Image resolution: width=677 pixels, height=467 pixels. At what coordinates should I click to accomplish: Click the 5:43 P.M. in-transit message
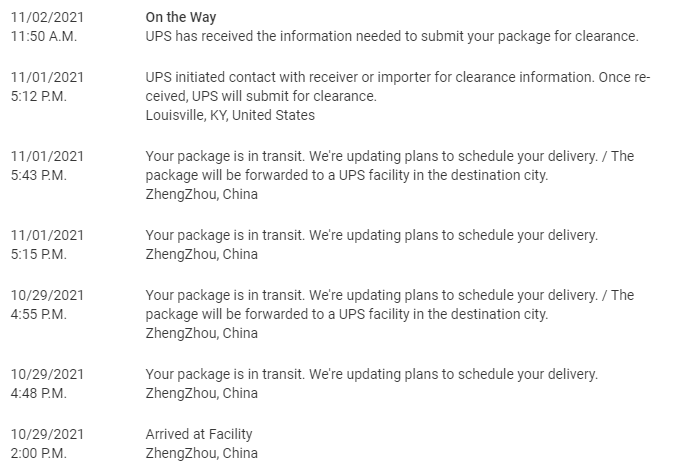click(389, 166)
